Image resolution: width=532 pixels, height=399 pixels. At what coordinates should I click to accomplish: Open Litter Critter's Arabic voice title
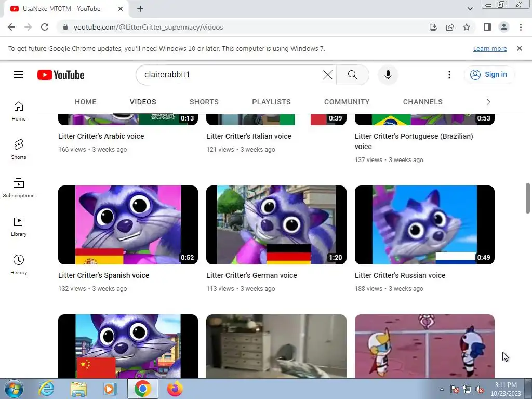(101, 136)
